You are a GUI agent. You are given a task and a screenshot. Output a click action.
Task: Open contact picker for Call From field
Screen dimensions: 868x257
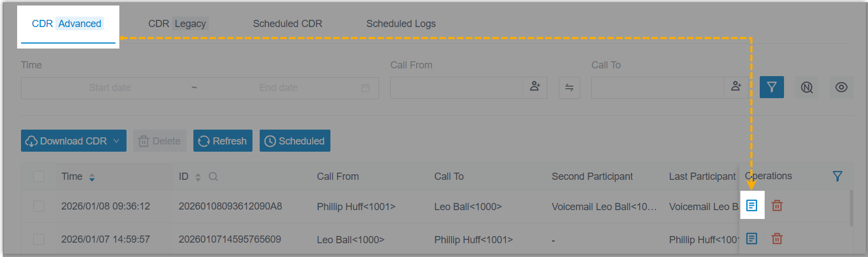tap(535, 87)
